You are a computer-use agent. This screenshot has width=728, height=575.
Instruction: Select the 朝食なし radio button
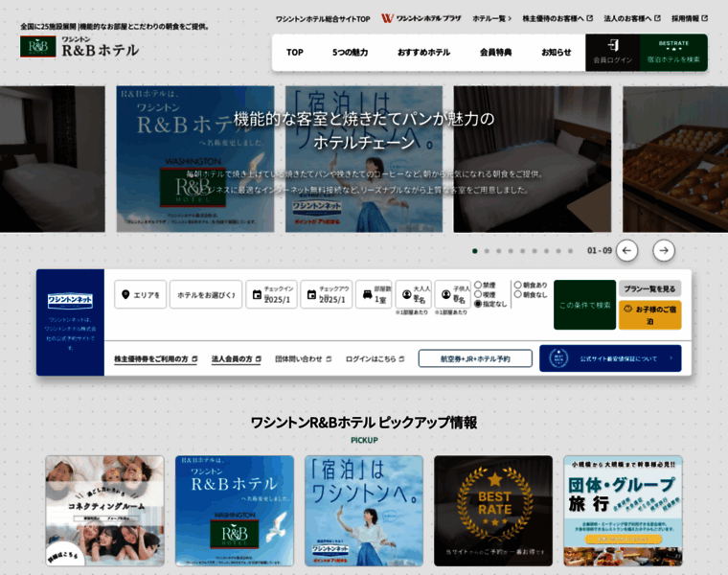pos(517,294)
